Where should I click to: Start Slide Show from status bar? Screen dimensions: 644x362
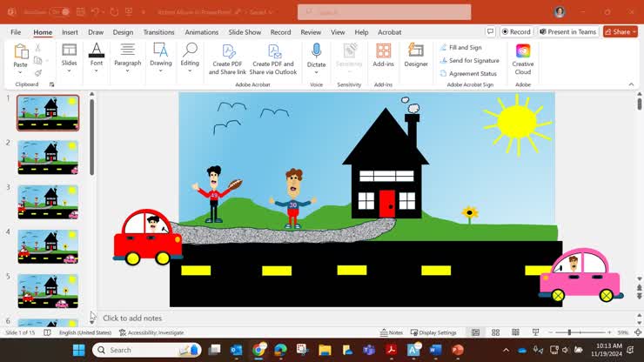(x=535, y=332)
